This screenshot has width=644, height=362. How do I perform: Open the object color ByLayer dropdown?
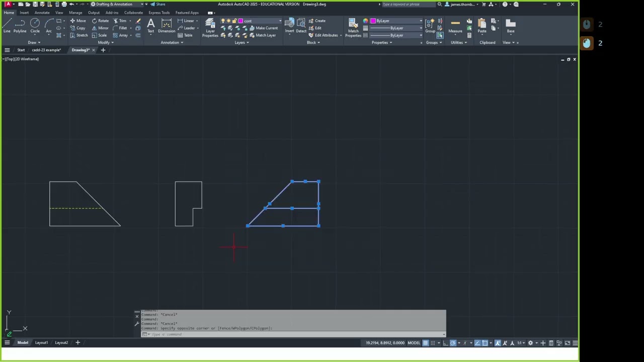396,21
